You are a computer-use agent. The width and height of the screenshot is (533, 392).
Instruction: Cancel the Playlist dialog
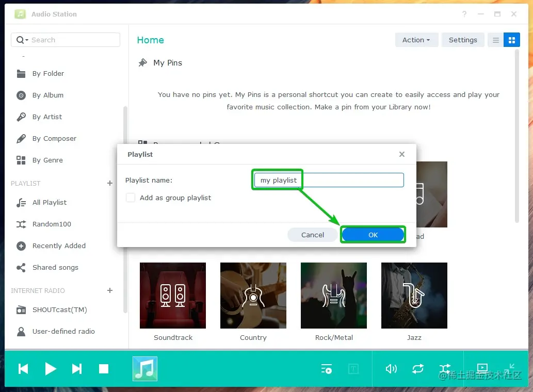coord(312,235)
